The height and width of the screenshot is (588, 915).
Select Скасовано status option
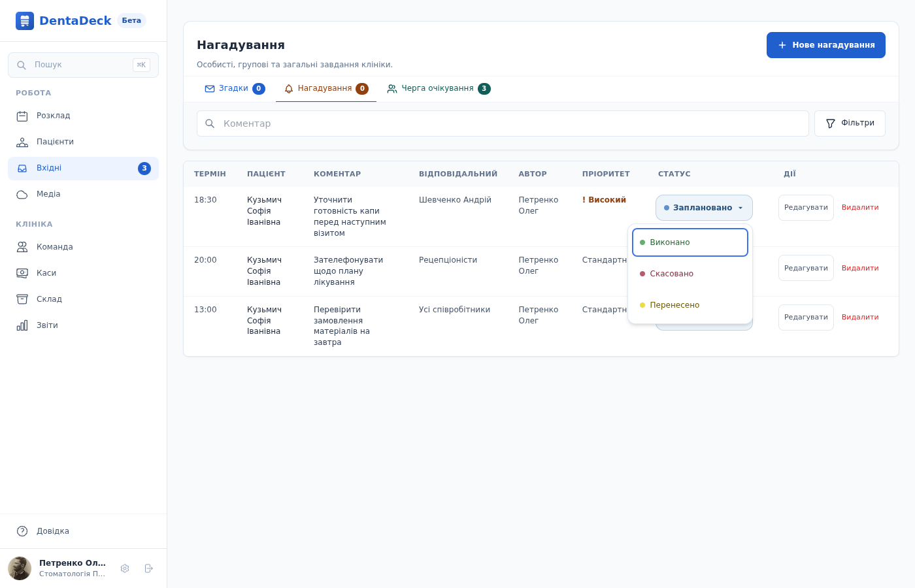pos(690,274)
